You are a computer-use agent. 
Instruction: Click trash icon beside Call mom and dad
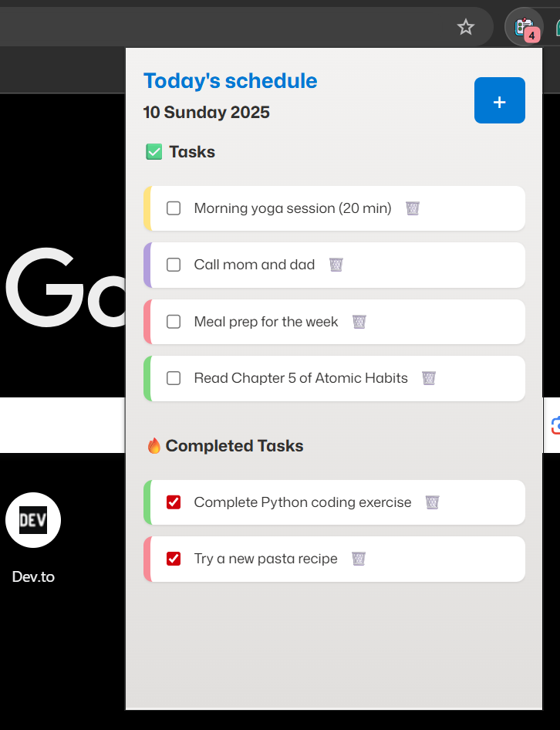point(336,265)
